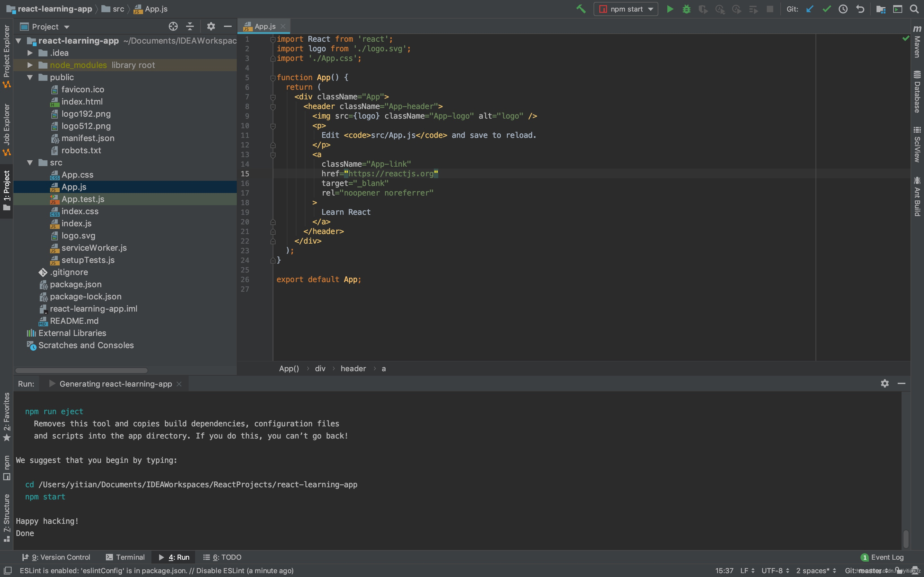Expand the node_modules library root folder
The image size is (924, 577).
(30, 64)
